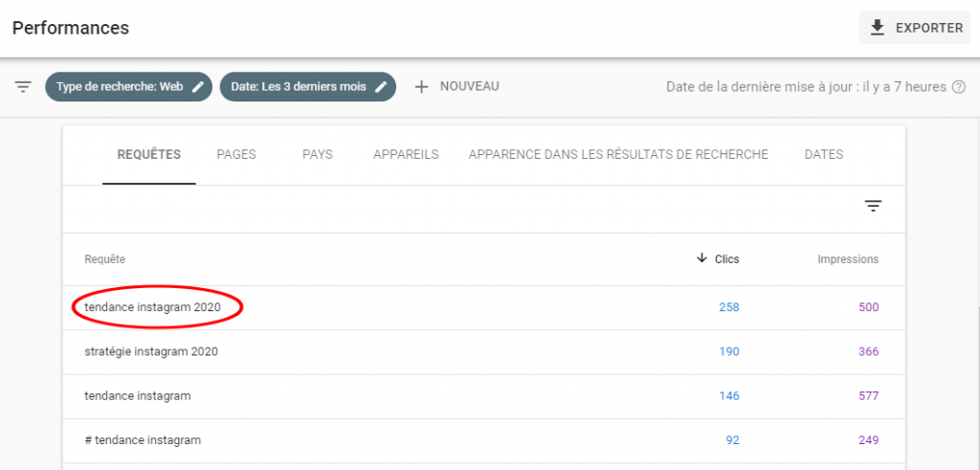Open the 'tendance instagram 2020' query row
Image resolution: width=980 pixels, height=470 pixels.
(x=152, y=307)
